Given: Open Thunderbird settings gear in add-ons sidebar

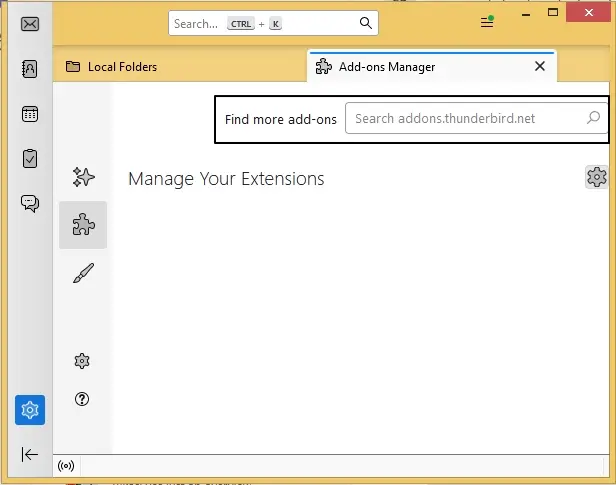Looking at the screenshot, I should (82, 361).
